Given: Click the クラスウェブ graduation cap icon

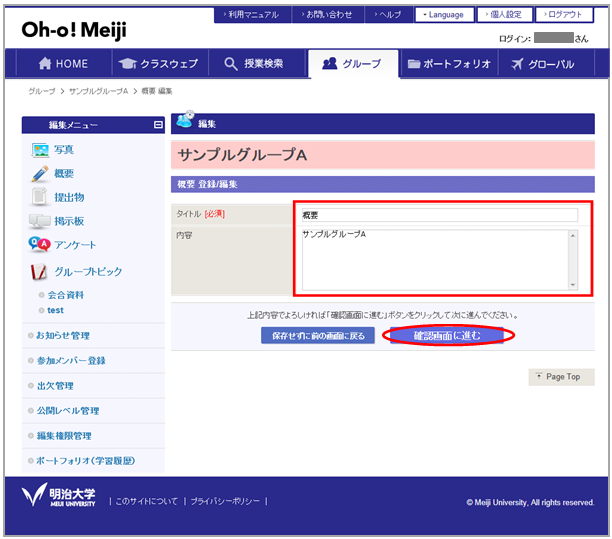Looking at the screenshot, I should coord(127,63).
